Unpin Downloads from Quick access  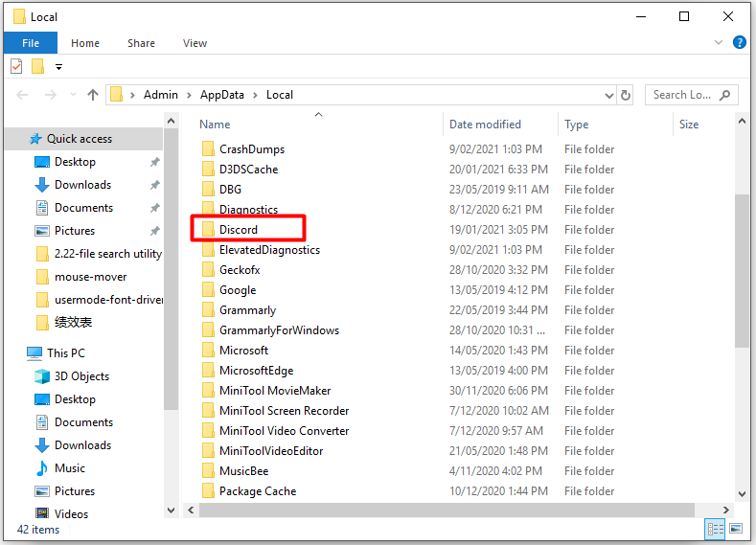[x=154, y=185]
